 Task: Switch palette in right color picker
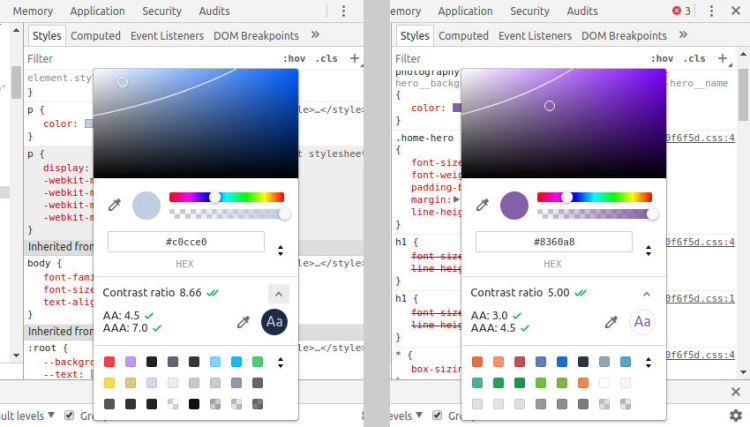pyautogui.click(x=649, y=362)
